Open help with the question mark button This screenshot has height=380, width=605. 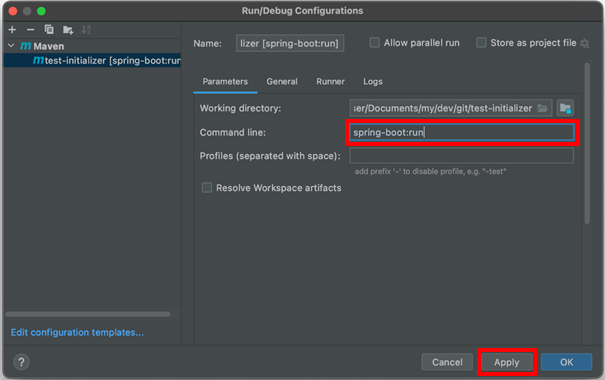pyautogui.click(x=21, y=362)
